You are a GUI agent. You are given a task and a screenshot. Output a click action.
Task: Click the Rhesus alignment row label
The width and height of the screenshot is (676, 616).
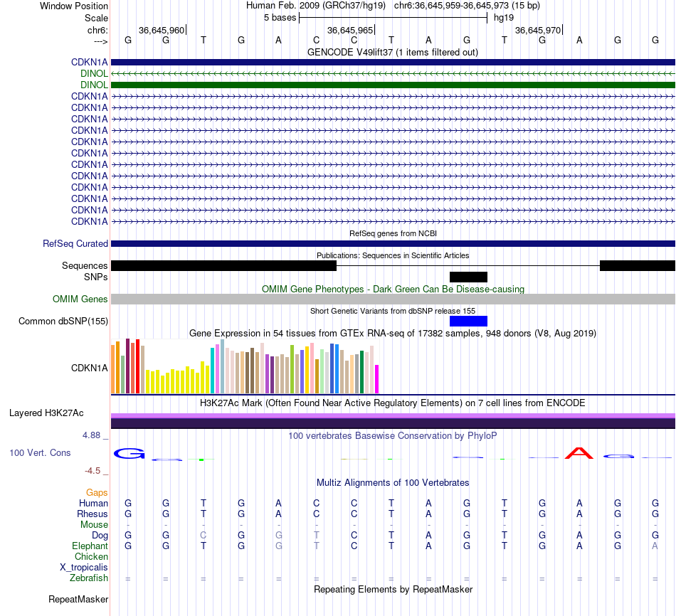pyautogui.click(x=93, y=514)
